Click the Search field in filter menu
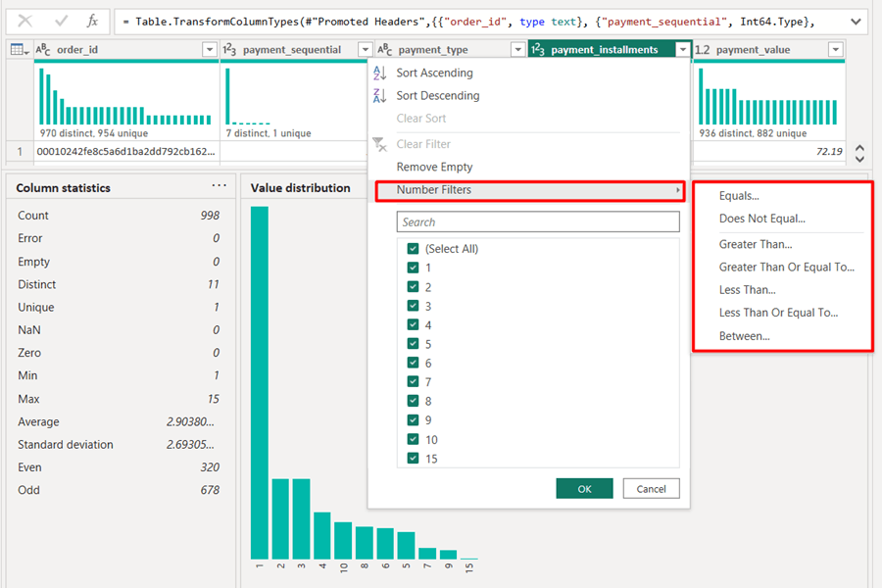This screenshot has width=882, height=588. (x=538, y=221)
